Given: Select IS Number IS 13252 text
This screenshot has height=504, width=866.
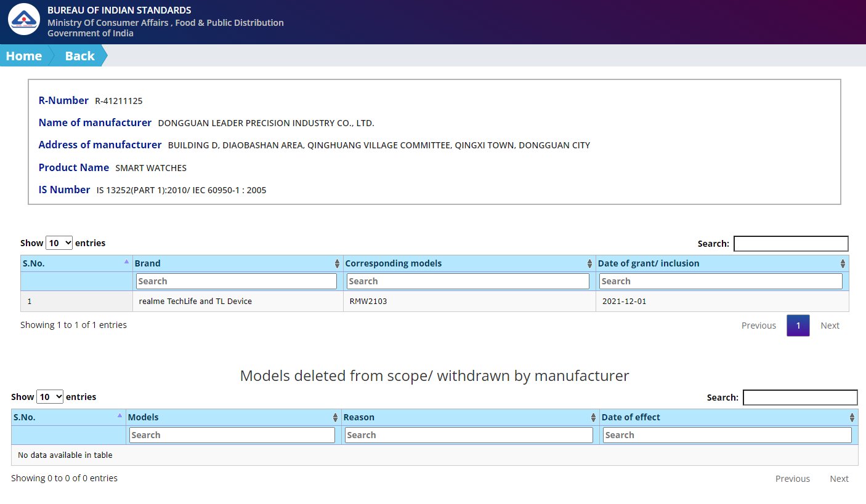Looking at the screenshot, I should tap(182, 190).
